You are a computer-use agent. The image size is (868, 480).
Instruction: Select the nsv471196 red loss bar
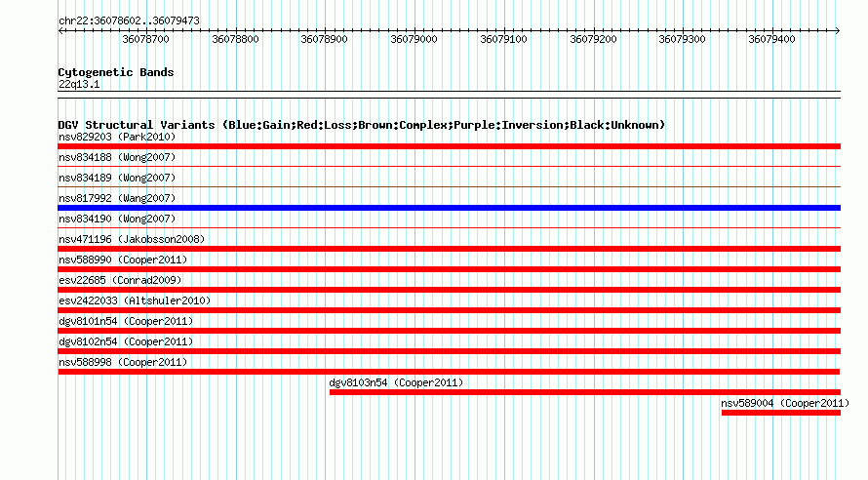(x=449, y=249)
